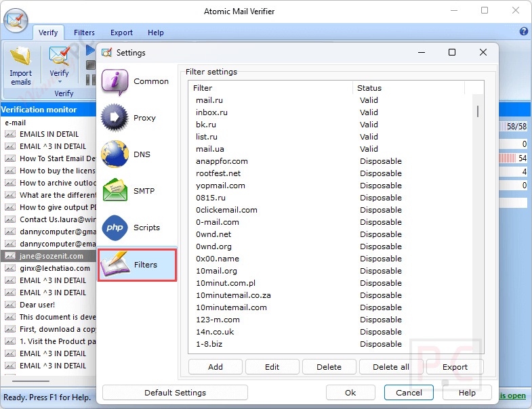
Task: Click the Cancel button
Action: [x=409, y=393]
